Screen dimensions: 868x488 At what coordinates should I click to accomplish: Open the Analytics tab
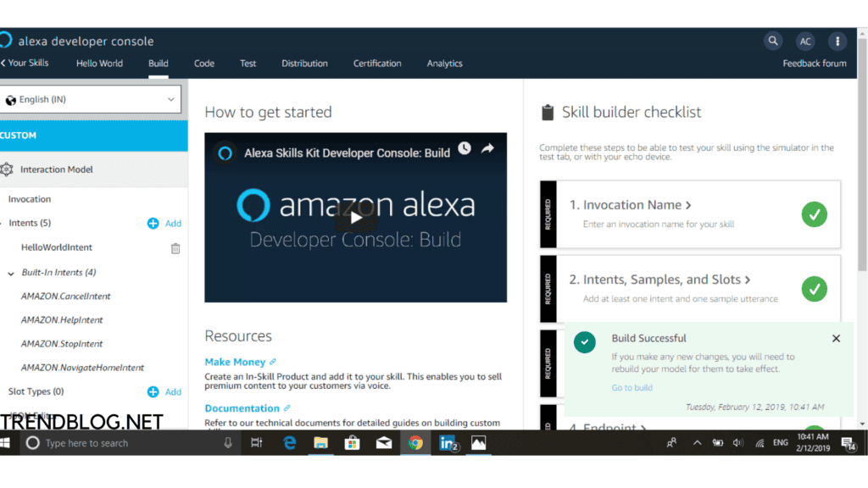tap(444, 64)
